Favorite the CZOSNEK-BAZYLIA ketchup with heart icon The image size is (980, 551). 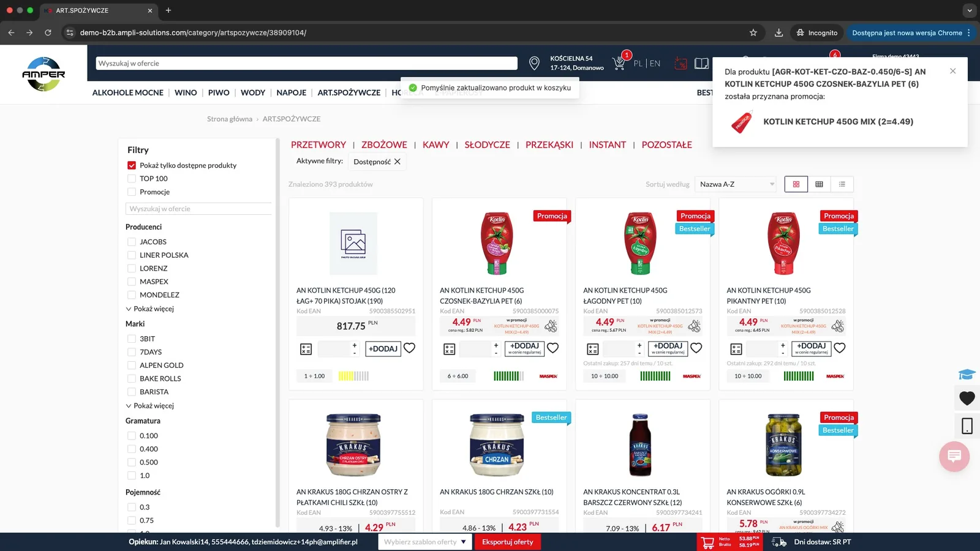coord(553,348)
